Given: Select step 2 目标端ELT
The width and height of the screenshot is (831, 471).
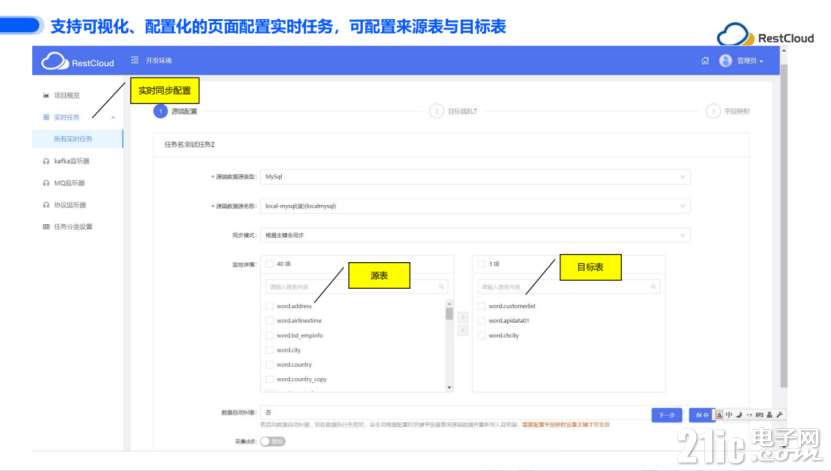Looking at the screenshot, I should click(x=454, y=111).
